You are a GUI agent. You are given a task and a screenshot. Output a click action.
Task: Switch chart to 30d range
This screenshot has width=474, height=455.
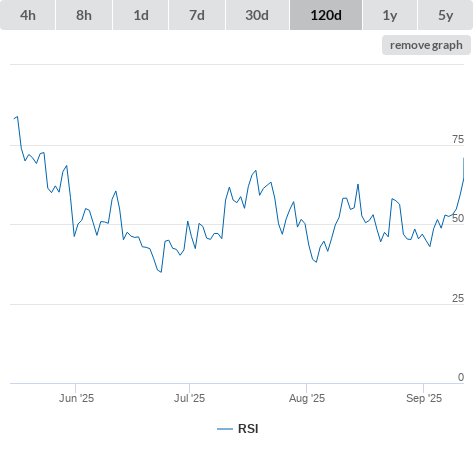[257, 15]
